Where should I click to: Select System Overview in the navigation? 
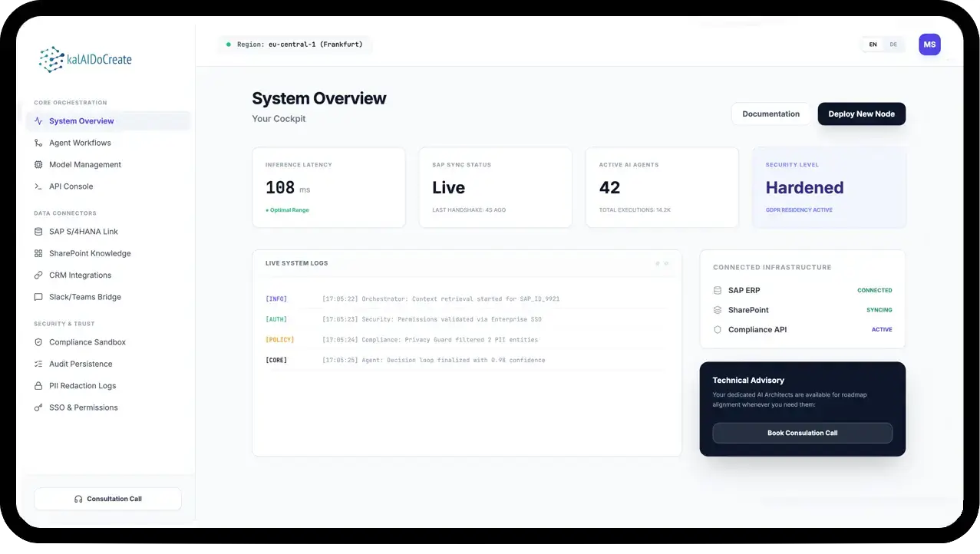coord(81,120)
